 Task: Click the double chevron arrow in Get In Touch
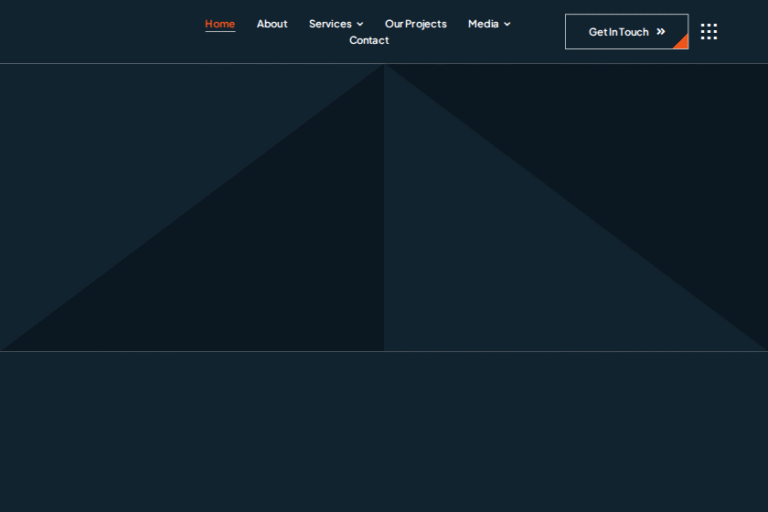[661, 31]
